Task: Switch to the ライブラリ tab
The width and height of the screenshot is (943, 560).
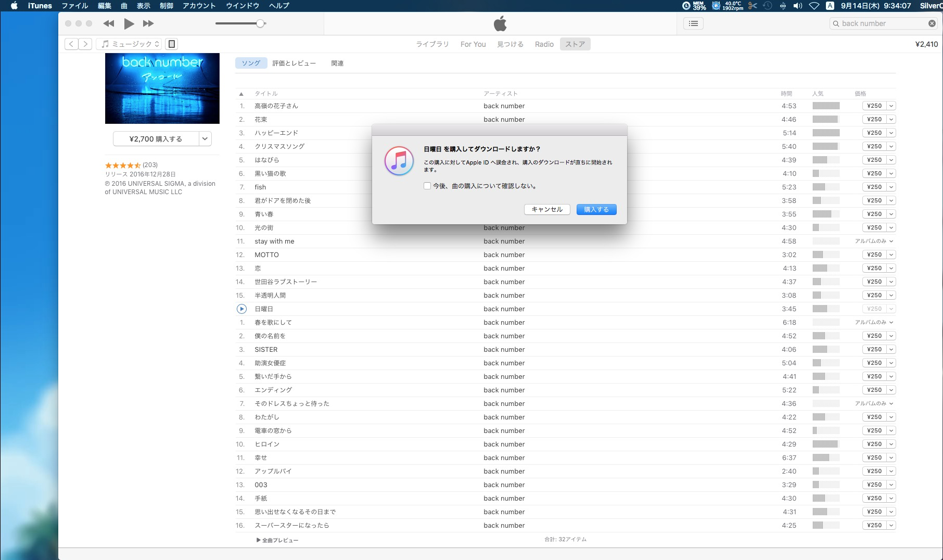Action: click(x=432, y=44)
